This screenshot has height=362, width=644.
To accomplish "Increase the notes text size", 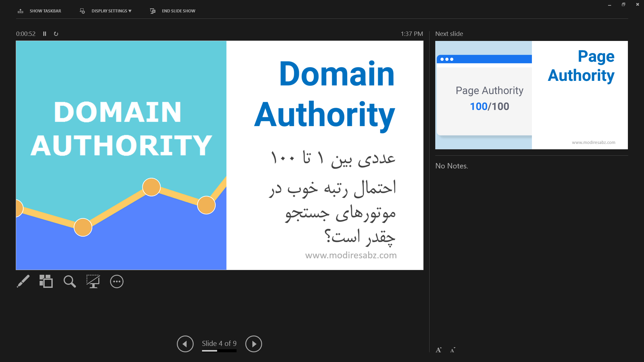I will (439, 350).
